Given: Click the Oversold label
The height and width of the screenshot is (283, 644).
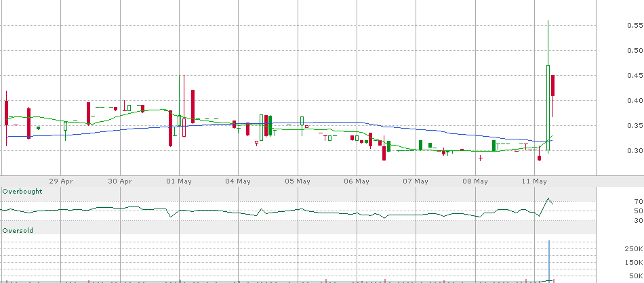Looking at the screenshot, I should [x=18, y=231].
